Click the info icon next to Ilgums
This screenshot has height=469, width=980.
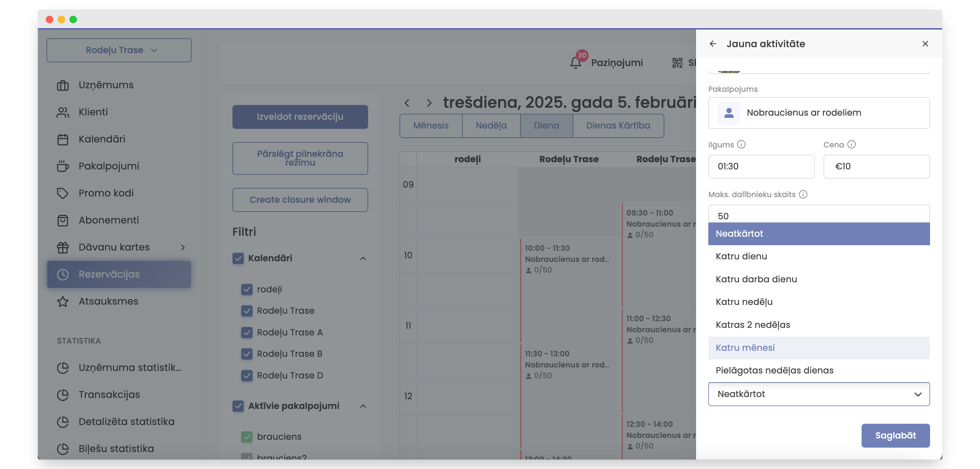click(x=741, y=145)
